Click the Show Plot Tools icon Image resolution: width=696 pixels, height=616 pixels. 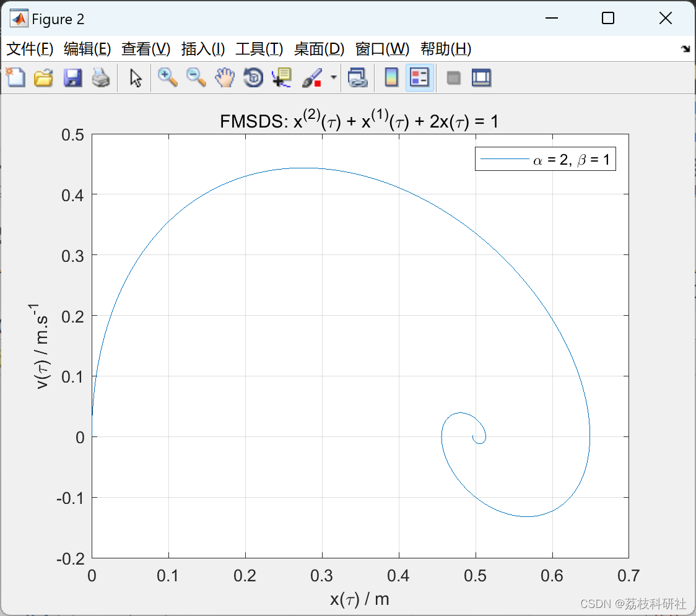[481, 77]
